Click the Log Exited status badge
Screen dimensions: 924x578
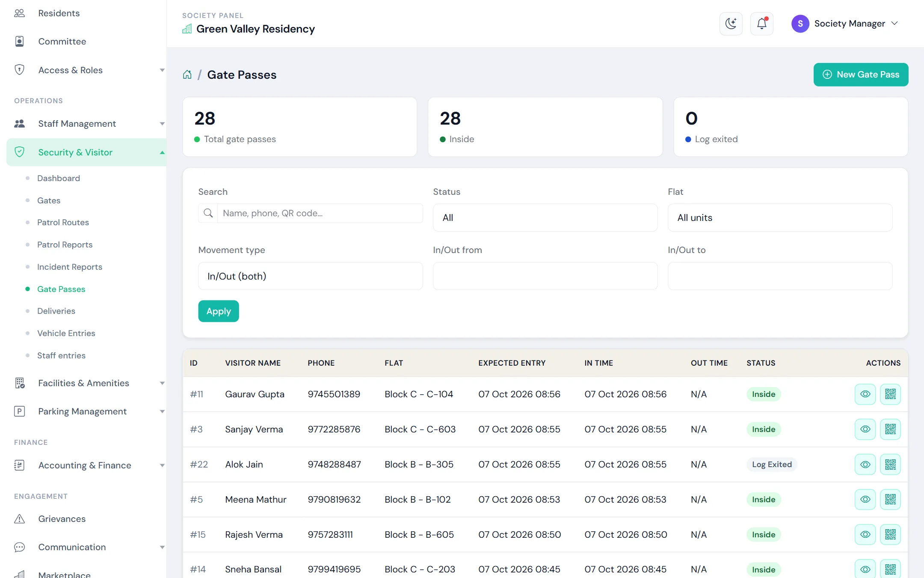coord(772,465)
